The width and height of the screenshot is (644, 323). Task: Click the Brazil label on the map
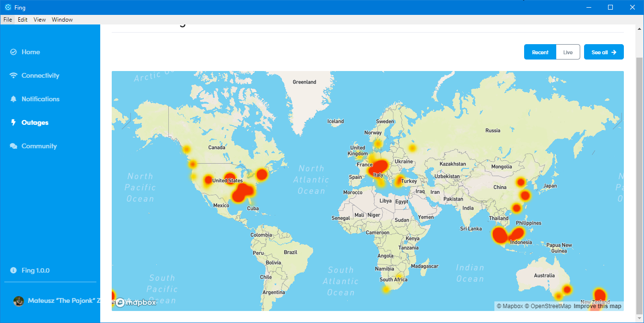tap(291, 252)
